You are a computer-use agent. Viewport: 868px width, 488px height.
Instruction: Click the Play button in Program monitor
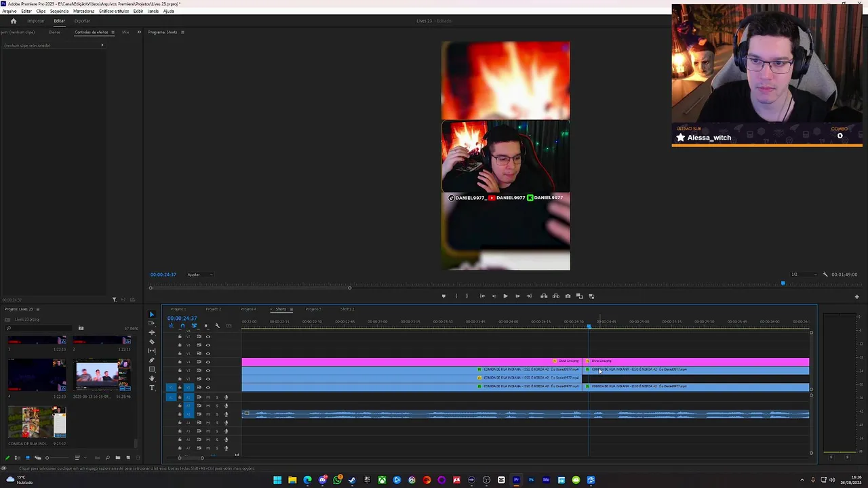505,296
